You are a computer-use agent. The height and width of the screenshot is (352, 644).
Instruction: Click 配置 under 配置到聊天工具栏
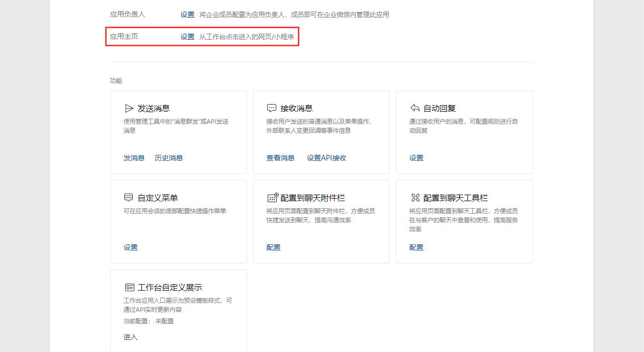416,247
